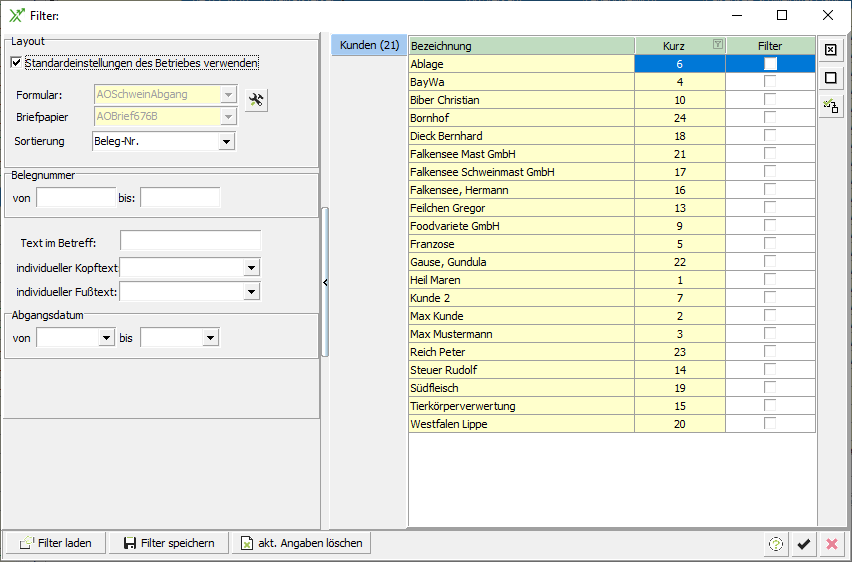The height and width of the screenshot is (562, 852).
Task: Click the filter funnel icon in Kurz column
Action: (x=717, y=45)
